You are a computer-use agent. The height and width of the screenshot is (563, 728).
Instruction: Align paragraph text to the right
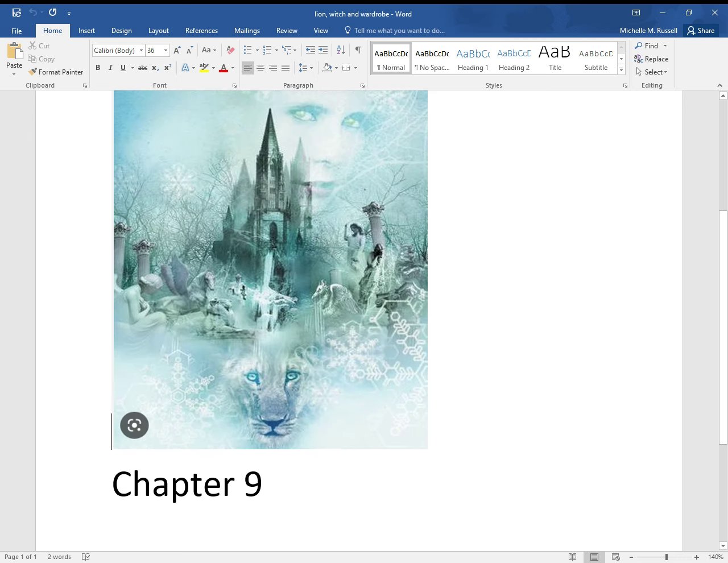[273, 68]
